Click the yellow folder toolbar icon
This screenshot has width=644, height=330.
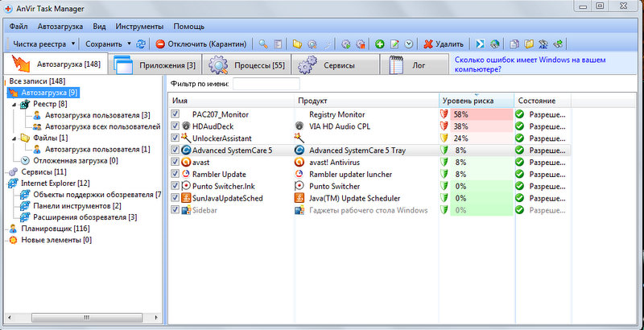click(297, 44)
